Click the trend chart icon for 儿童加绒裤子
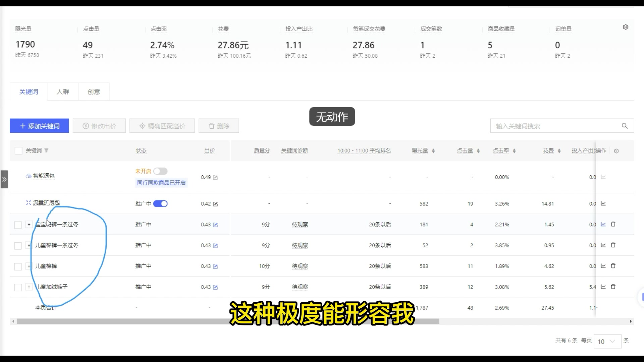This screenshot has height=362, width=644. click(x=603, y=287)
